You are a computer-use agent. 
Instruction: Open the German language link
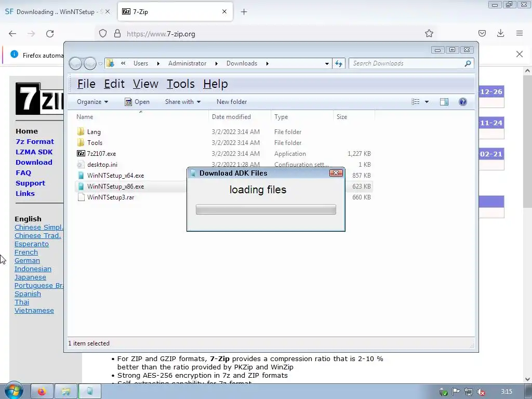point(27,261)
